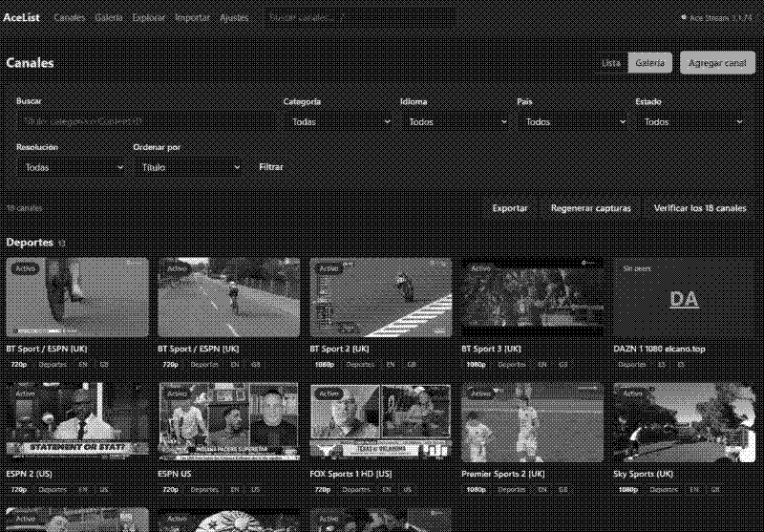Click the ESPN US title
Image resolution: width=764 pixels, height=532 pixels.
point(175,474)
